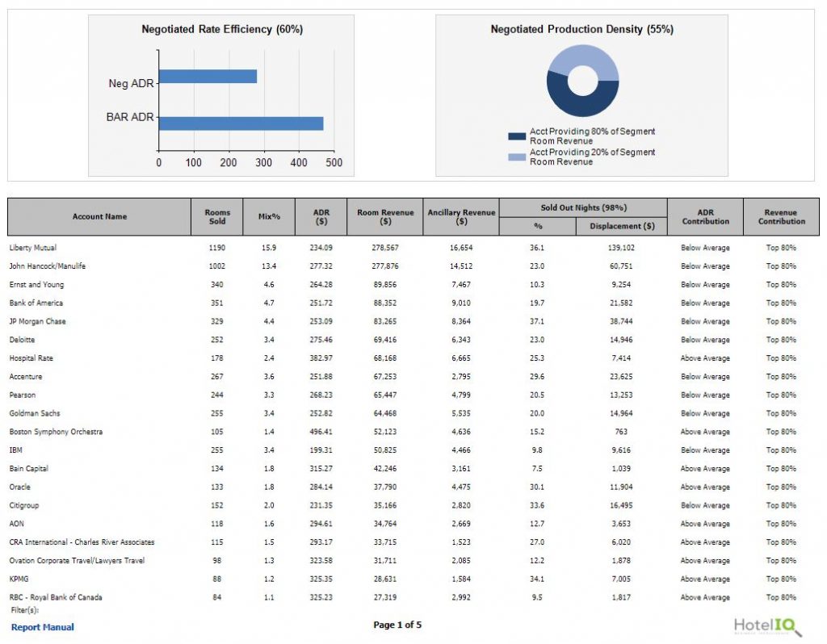Select the Bank of America account
Screen dimensions: 827x644
coord(36,303)
